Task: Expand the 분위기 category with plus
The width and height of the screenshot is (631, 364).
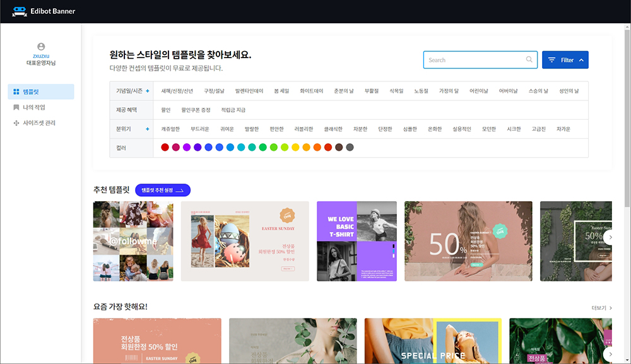Action: pyautogui.click(x=147, y=129)
